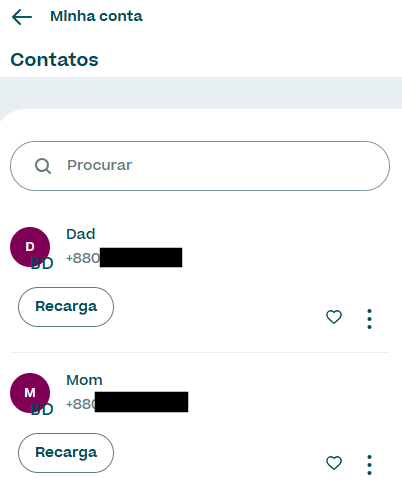Click the BD country badge on Dad

(x=42, y=263)
